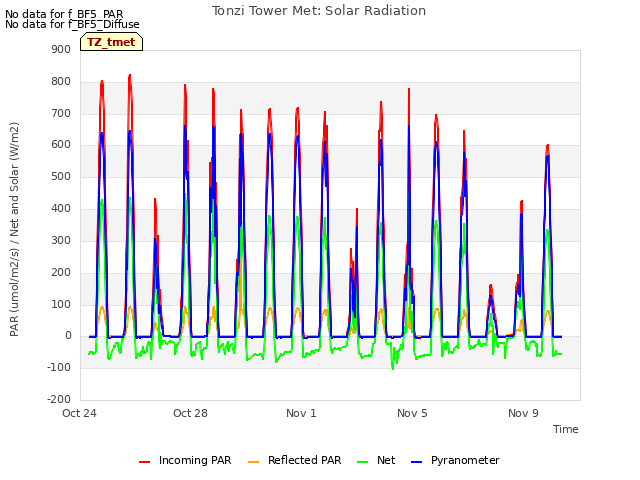Click the TZ_tmet label box

pos(111,42)
